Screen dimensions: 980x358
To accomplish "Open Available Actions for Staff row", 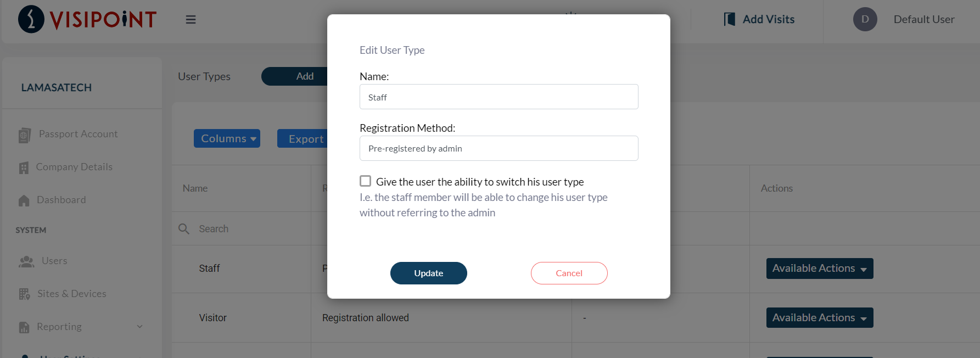I will coord(819,268).
